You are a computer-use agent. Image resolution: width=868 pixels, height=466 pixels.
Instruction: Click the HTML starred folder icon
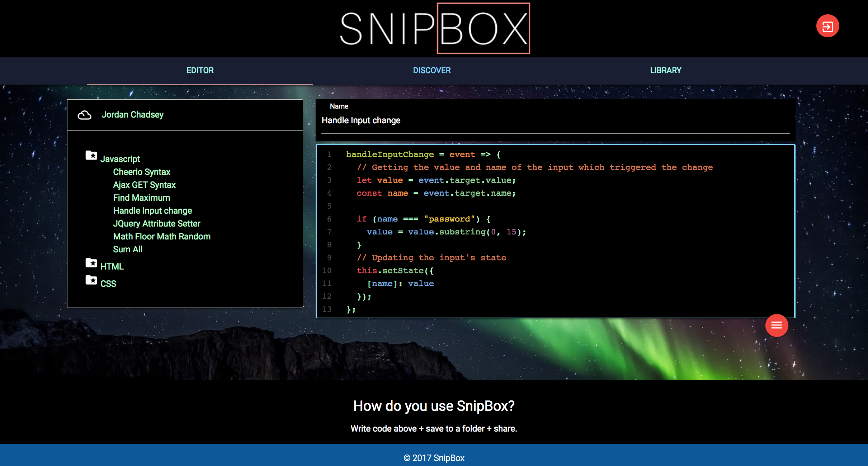pyautogui.click(x=91, y=263)
